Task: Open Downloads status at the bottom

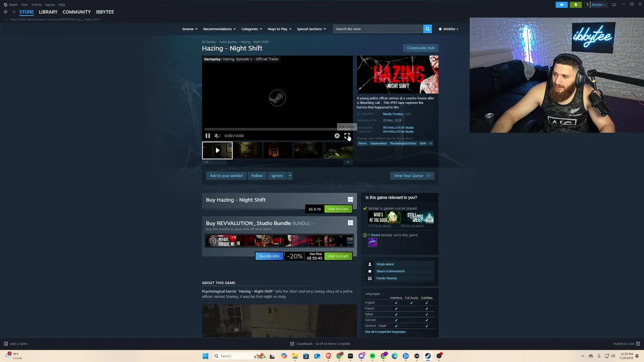Action: pyautogui.click(x=320, y=344)
